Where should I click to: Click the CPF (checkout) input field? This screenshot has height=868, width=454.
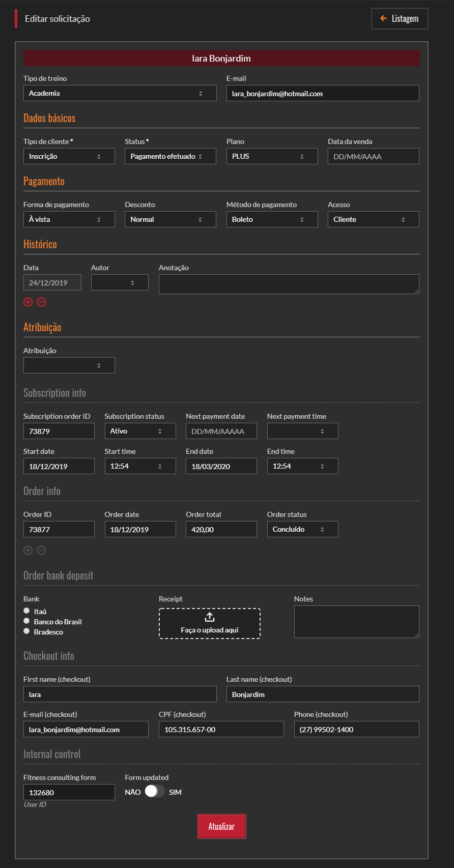(221, 729)
